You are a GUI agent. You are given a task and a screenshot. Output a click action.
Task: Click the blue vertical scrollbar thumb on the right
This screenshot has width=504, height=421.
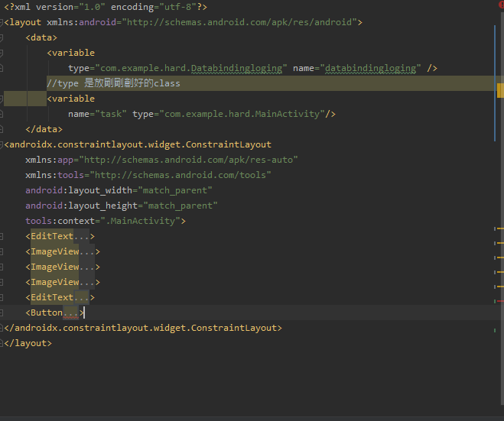point(495,83)
